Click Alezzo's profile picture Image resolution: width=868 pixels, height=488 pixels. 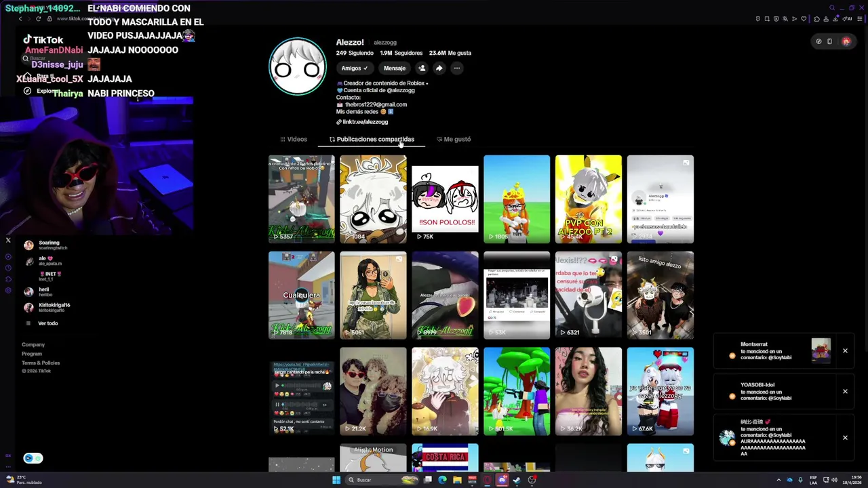click(297, 67)
